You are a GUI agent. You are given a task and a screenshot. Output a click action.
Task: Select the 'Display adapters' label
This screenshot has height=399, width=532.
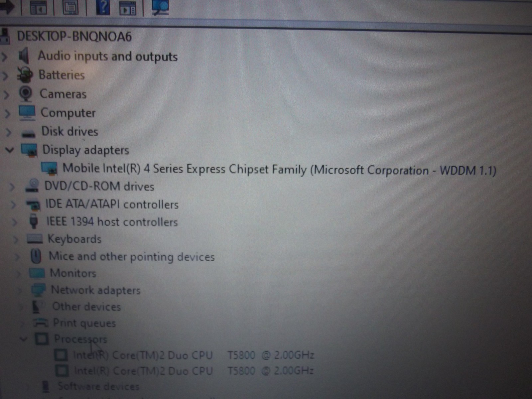coord(86,150)
